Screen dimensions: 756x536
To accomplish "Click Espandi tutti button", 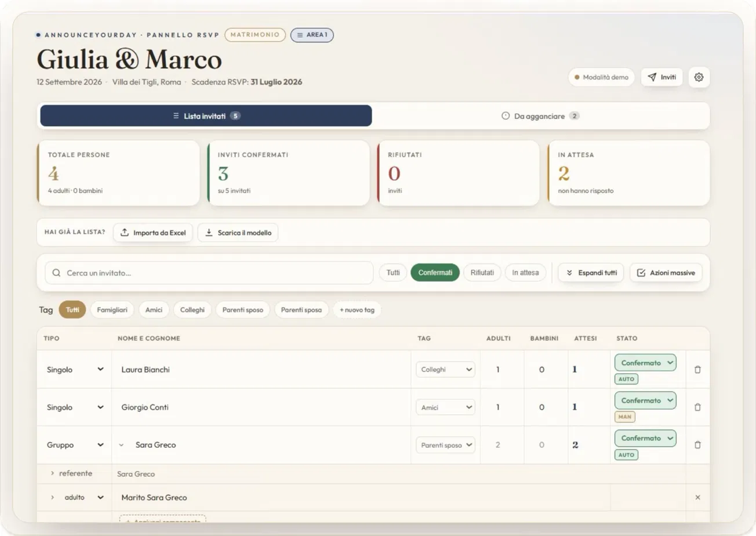I will pos(591,273).
